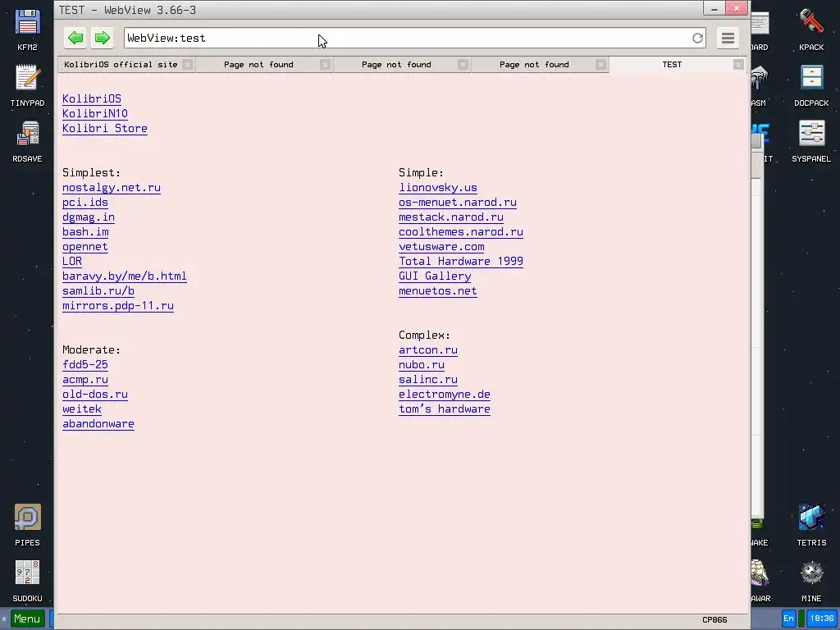
Task: Open the dgmag.in link
Action: tap(89, 217)
